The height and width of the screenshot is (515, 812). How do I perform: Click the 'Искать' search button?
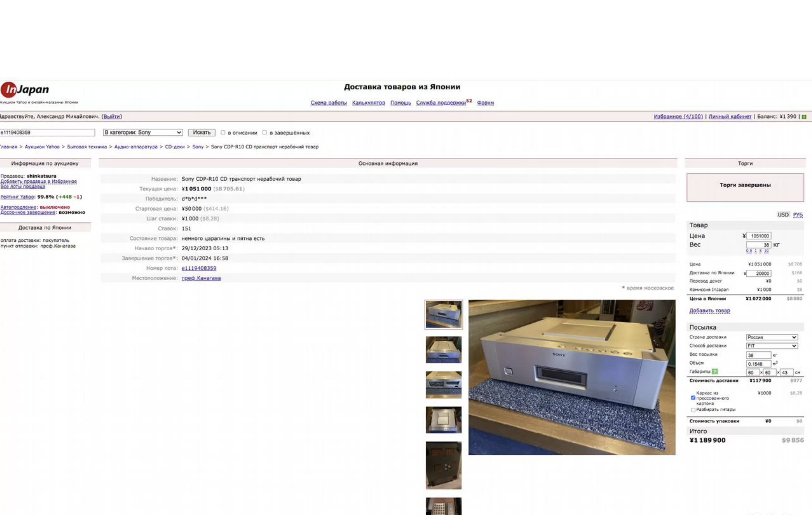202,133
